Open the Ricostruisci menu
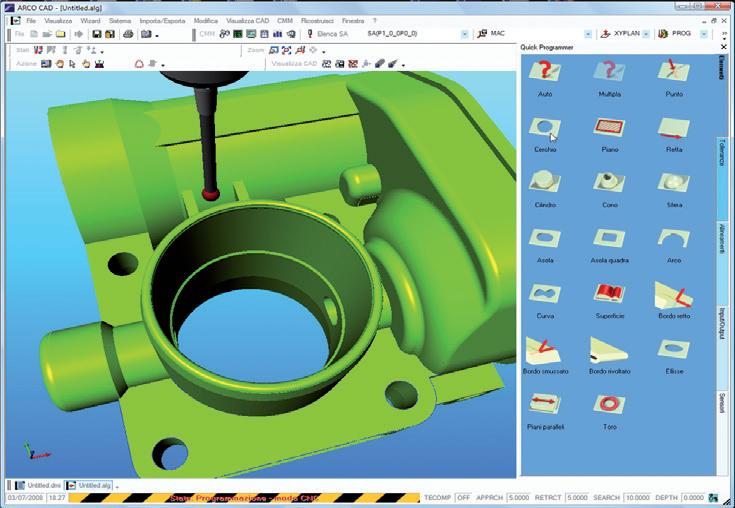 click(x=317, y=21)
